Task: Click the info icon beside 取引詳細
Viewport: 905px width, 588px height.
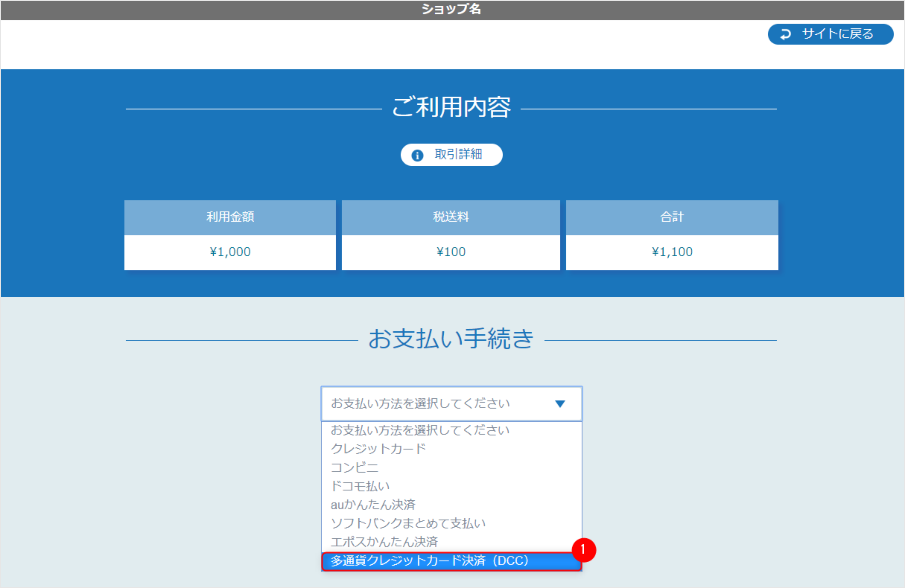Action: [417, 155]
